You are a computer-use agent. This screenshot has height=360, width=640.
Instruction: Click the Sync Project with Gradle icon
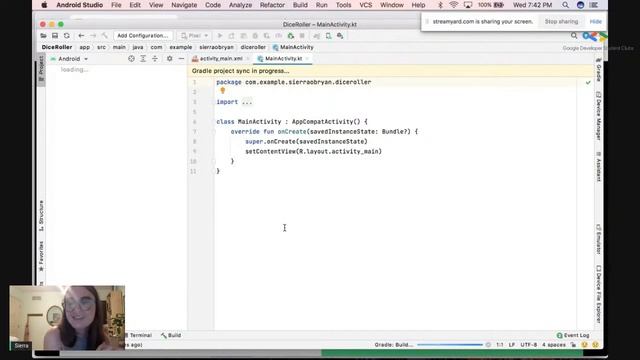point(317,36)
